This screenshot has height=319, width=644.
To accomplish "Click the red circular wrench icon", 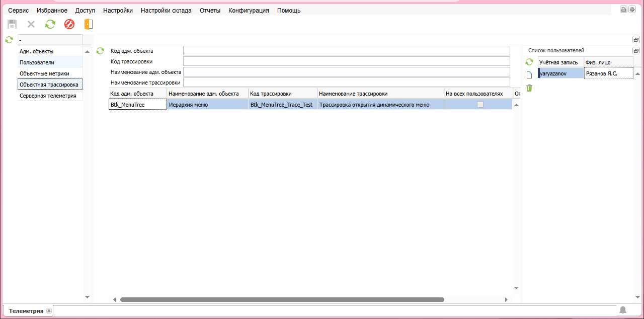I will point(69,24).
